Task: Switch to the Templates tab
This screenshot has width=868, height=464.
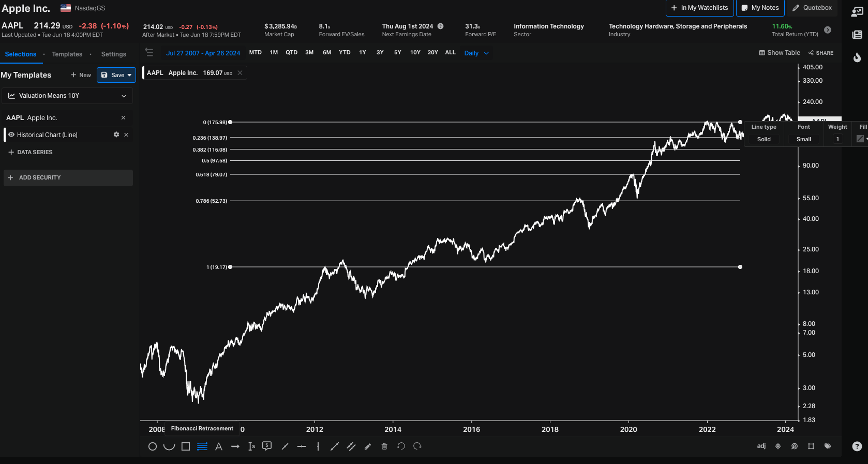Action: 67,54
